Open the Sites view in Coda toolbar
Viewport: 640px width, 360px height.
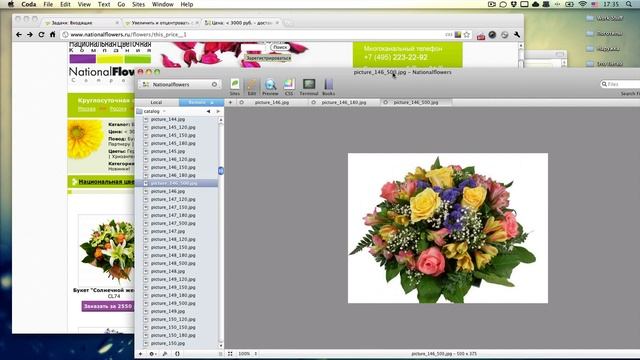click(235, 87)
